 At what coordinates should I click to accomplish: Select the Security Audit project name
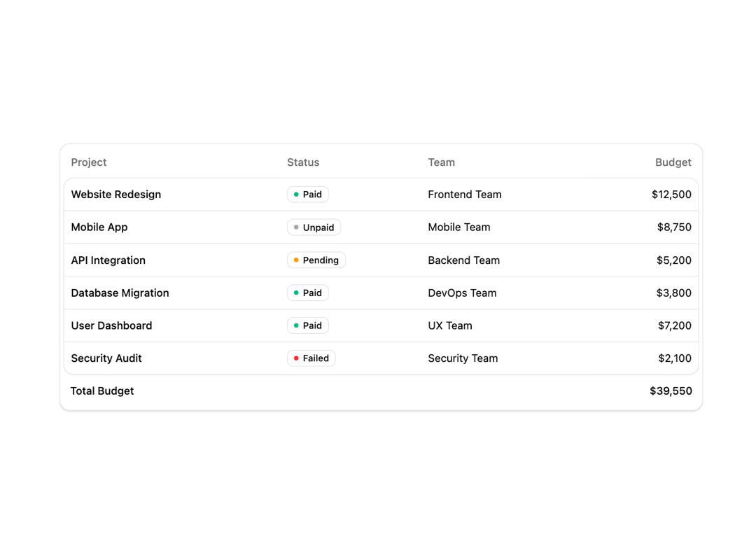[106, 358]
